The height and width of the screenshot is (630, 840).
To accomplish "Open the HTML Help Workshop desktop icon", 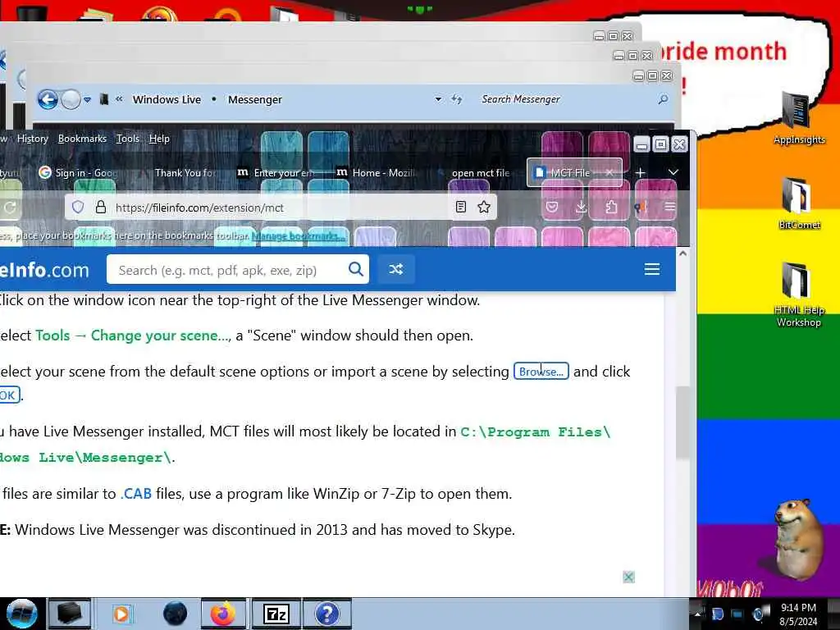I will point(798,295).
